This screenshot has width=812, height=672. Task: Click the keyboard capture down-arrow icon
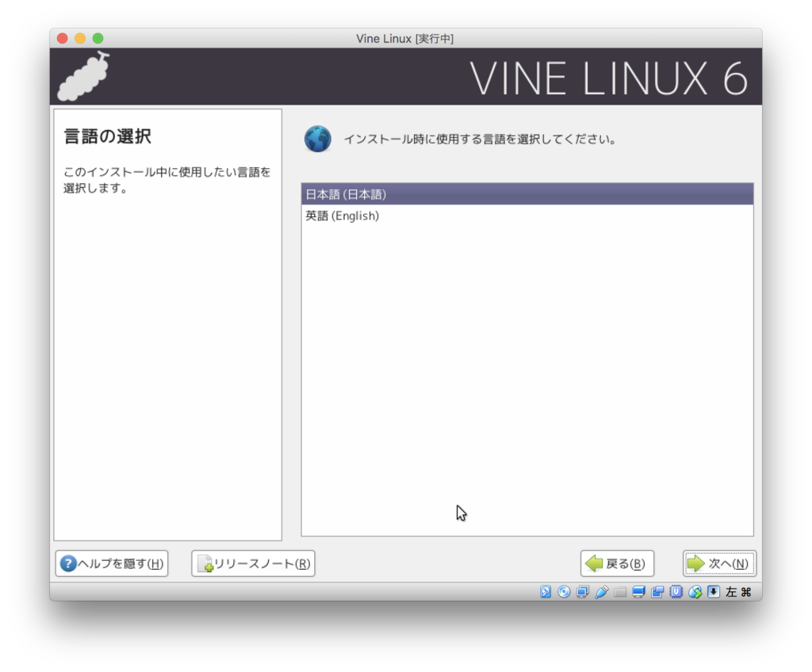(x=714, y=592)
